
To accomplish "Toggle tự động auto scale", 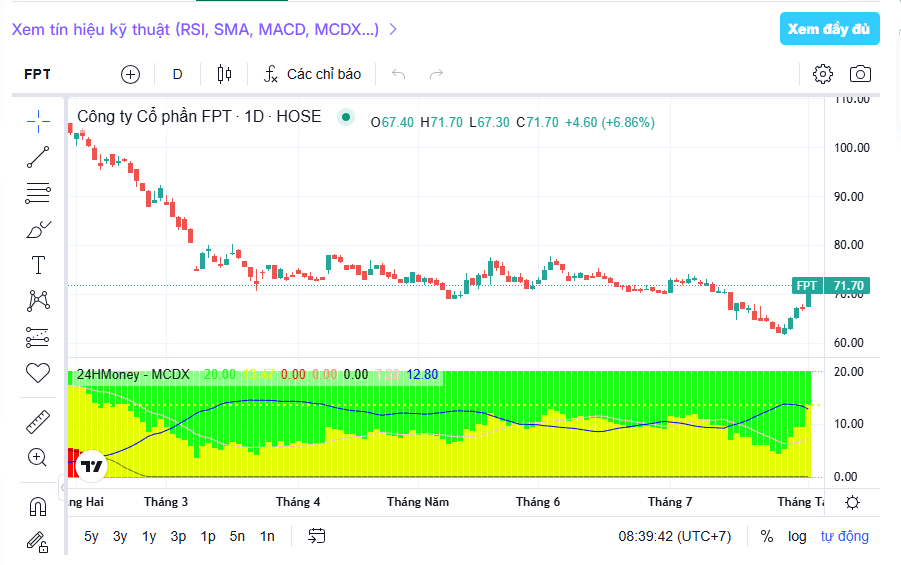I will click(x=844, y=536).
